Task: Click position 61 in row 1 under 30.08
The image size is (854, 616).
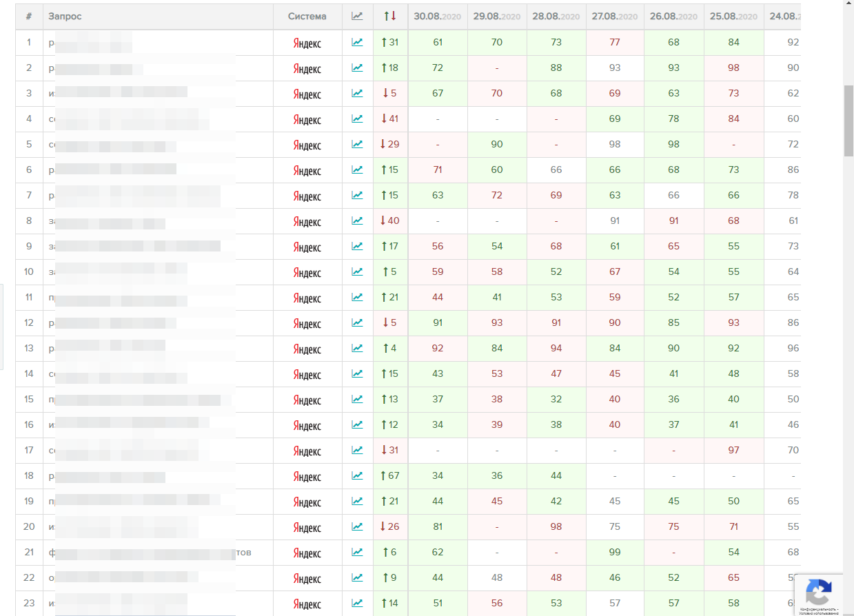Action: point(438,42)
